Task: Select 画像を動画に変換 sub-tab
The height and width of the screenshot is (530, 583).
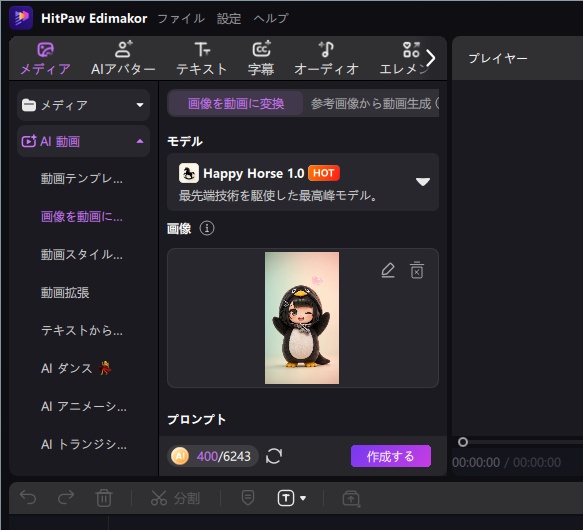Action: coord(236,103)
